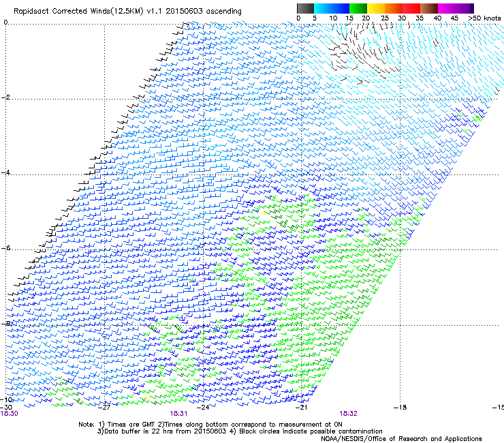The image size is (504, 443).
Task: Click the -18 longitude axis label
Action: click(x=400, y=408)
